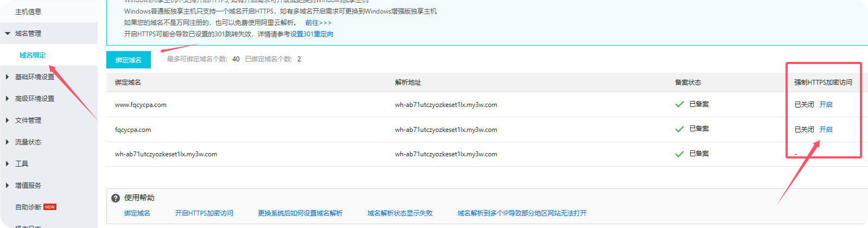
Task: Open help link 域名解析到多个IP导致部分地区网站无法打开
Action: click(x=522, y=213)
